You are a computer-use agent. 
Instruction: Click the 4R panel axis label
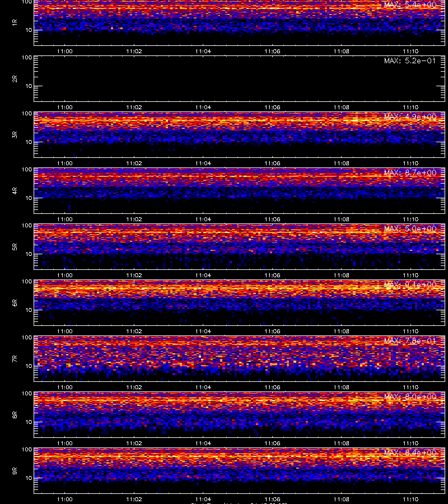pyautogui.click(x=15, y=190)
